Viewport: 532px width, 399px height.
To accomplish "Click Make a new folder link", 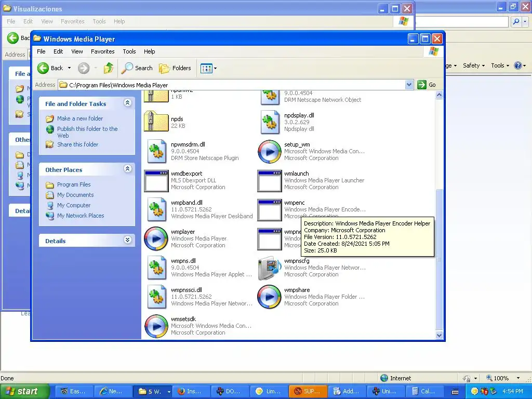I will click(x=79, y=118).
